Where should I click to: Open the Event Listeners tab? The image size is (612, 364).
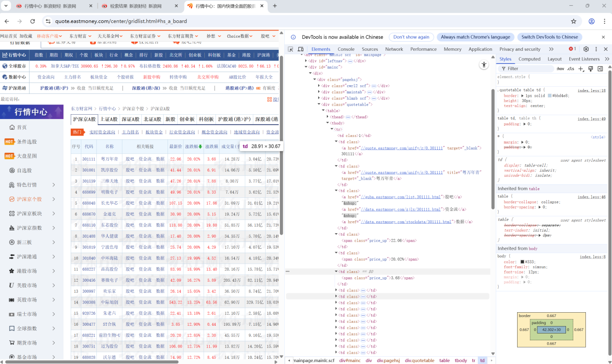tap(584, 59)
